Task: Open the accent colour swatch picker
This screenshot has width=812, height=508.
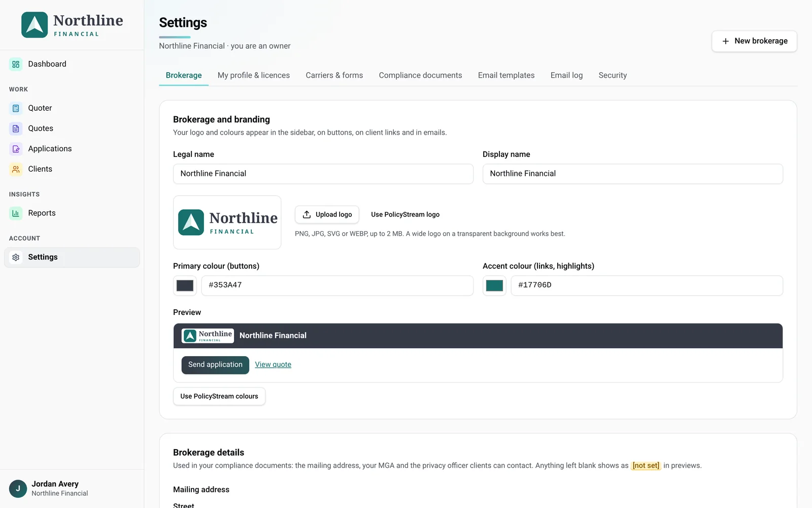Action: (494, 285)
